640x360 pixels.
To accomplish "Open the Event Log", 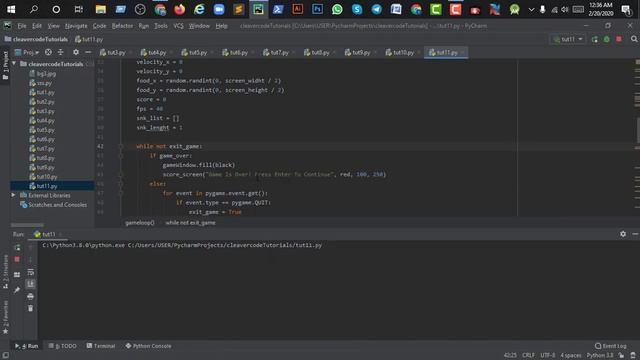I will click(611, 346).
